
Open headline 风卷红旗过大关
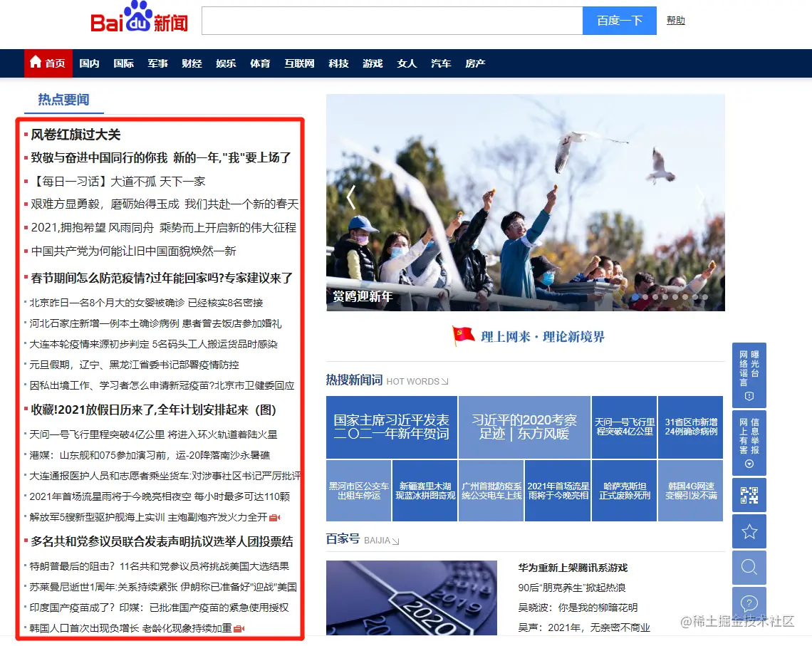(x=76, y=135)
